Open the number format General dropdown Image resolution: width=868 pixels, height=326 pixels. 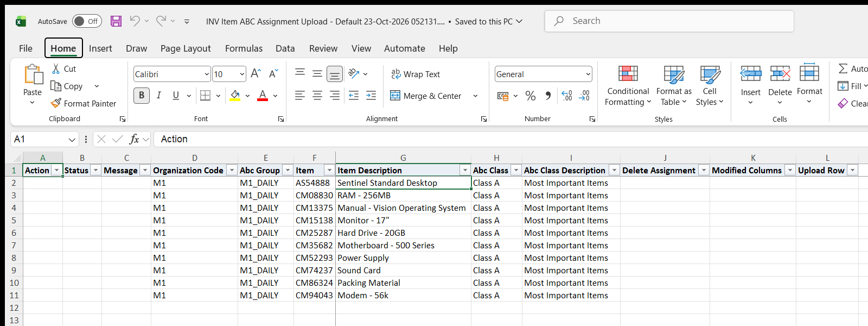click(x=588, y=74)
